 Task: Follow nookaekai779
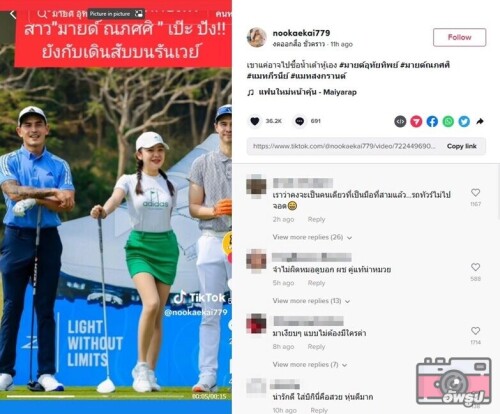[x=459, y=37]
